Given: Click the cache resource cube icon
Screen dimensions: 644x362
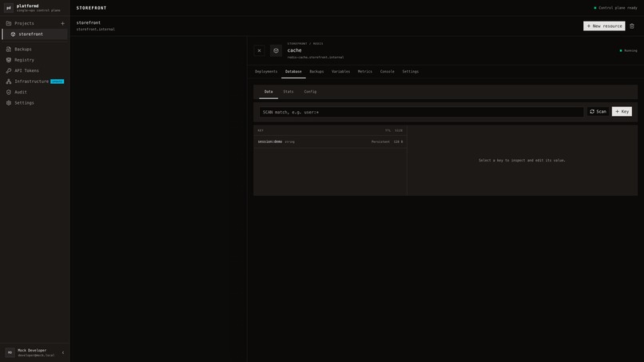Looking at the screenshot, I should point(276,50).
